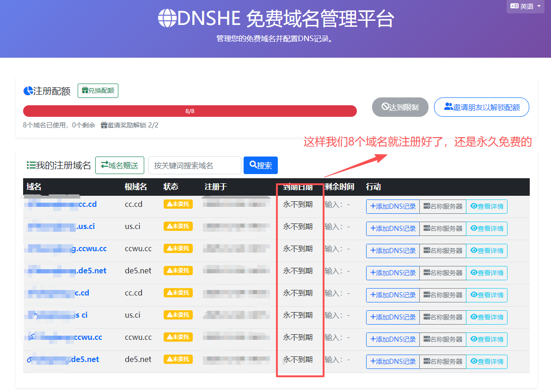Image resolution: width=551 pixels, height=392 pixels.
Task: Focus the 按关键词搜索域名 search field
Action: click(x=195, y=165)
